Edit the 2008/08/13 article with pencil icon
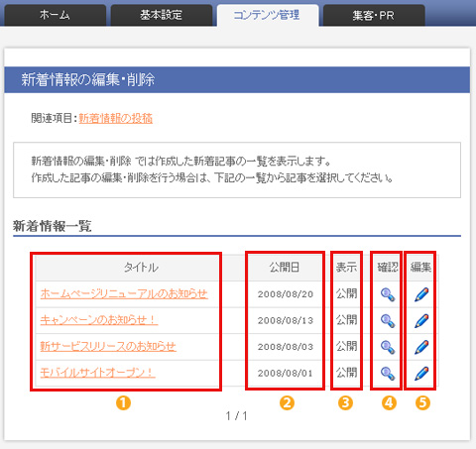Viewport: 476px width, 449px height. tap(421, 321)
